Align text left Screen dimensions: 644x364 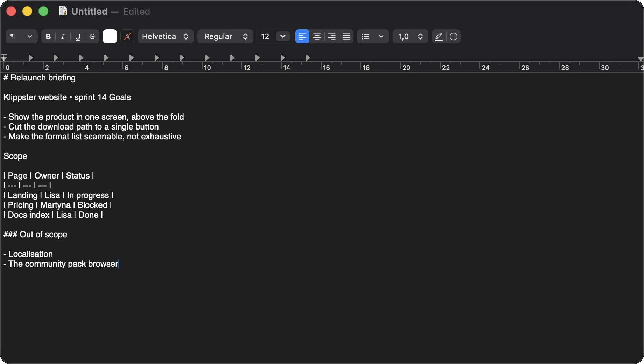pyautogui.click(x=302, y=36)
